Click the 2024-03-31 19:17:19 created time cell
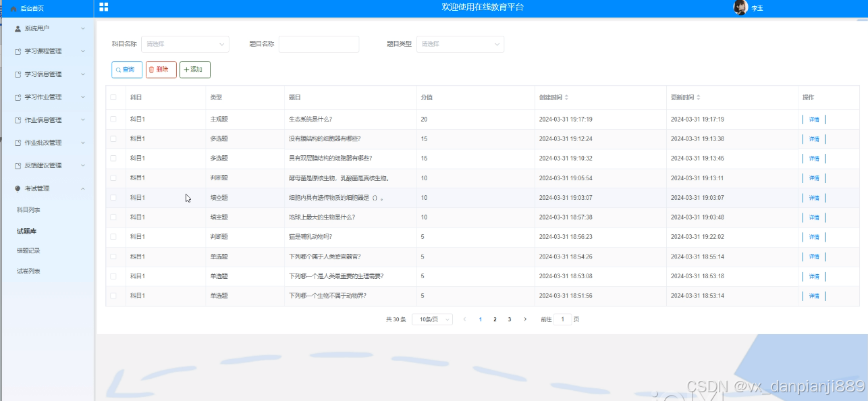 click(566, 119)
